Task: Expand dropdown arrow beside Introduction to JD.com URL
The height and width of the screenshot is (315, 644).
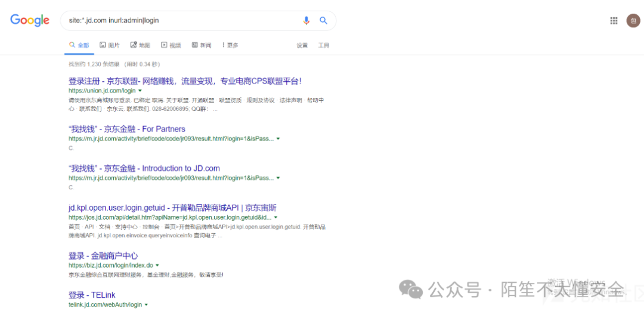Action: [278, 178]
